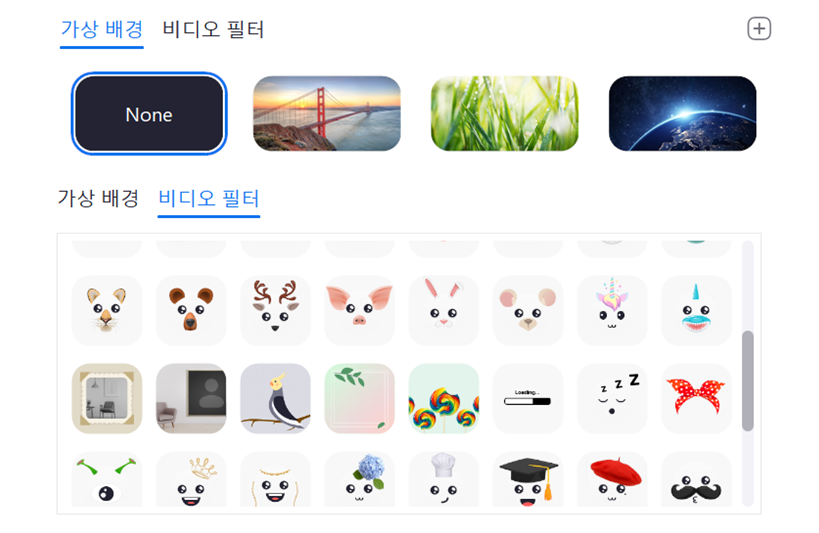Image resolution: width=819 pixels, height=533 pixels.
Task: Choose the green grass background
Action: coord(505,113)
